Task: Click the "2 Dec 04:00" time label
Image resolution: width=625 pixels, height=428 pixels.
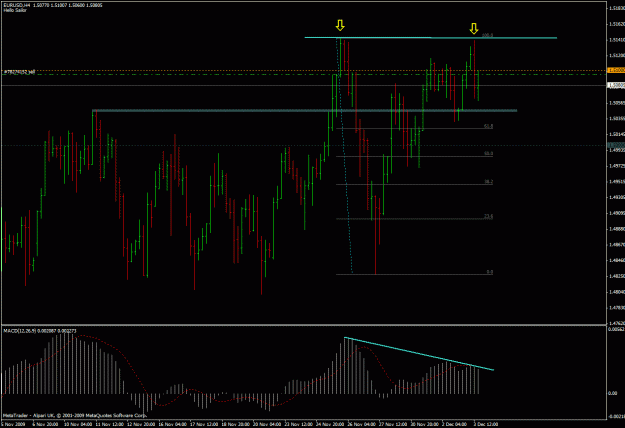Action: [x=455, y=424]
